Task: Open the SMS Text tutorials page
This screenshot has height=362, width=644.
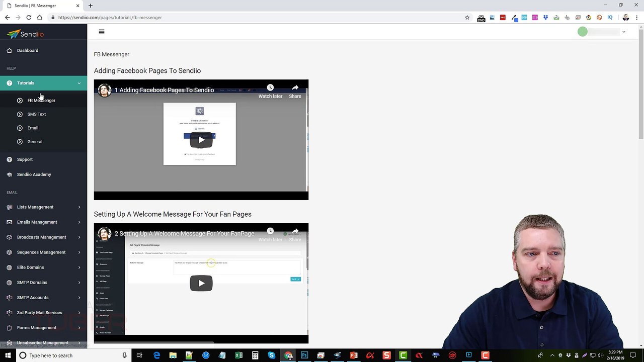Action: [x=36, y=114]
